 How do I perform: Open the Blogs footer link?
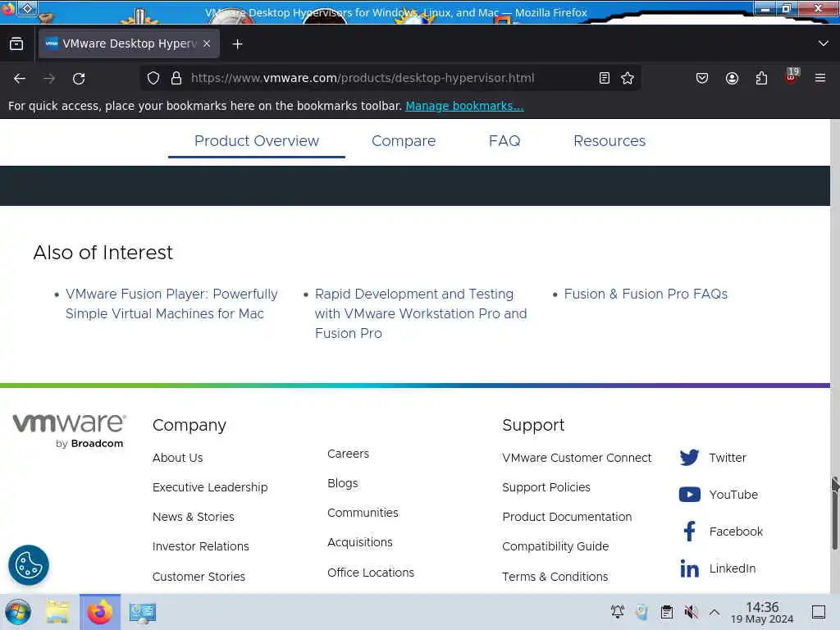[x=342, y=483]
